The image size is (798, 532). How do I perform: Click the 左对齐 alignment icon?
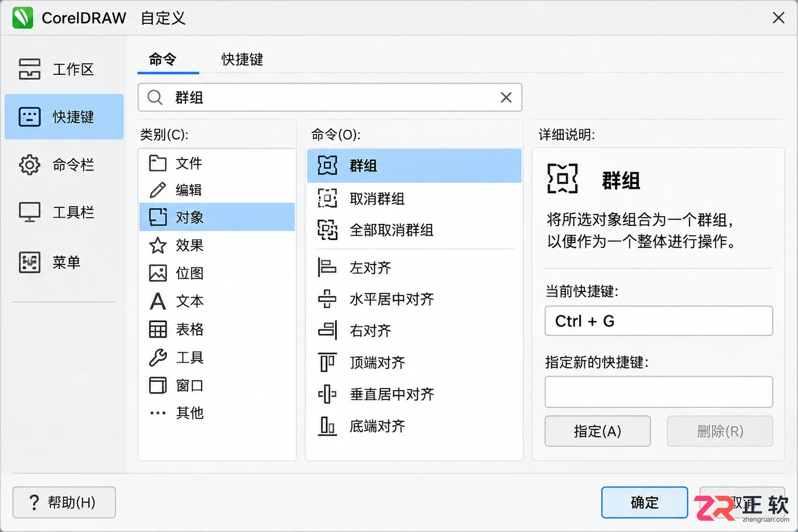[x=328, y=267]
